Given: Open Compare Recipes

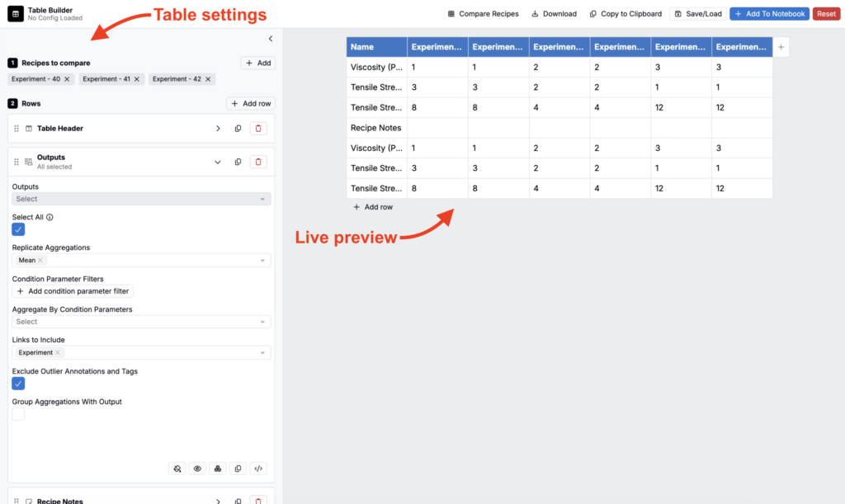Looking at the screenshot, I should pyautogui.click(x=483, y=14).
